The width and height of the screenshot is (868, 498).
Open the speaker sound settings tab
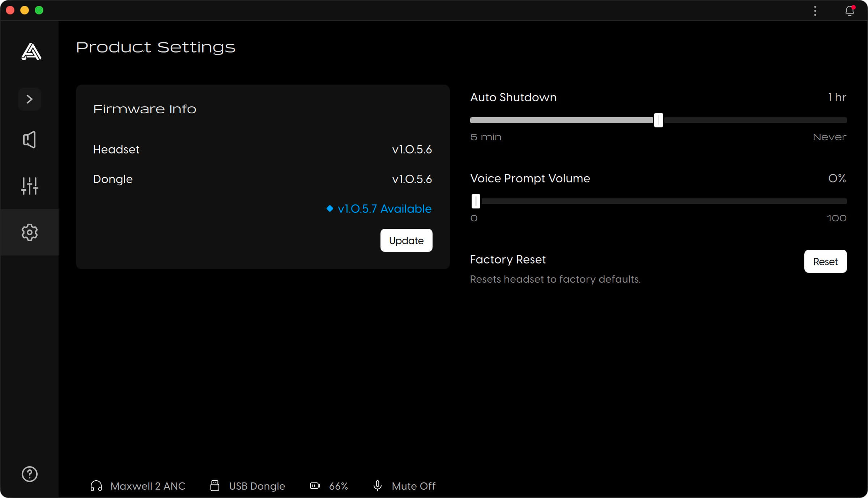pos(30,140)
